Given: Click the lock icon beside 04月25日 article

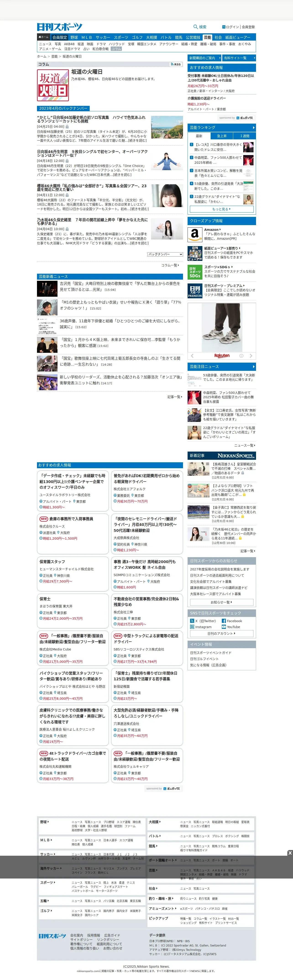Looking at the screenshot, I should 67,127.
